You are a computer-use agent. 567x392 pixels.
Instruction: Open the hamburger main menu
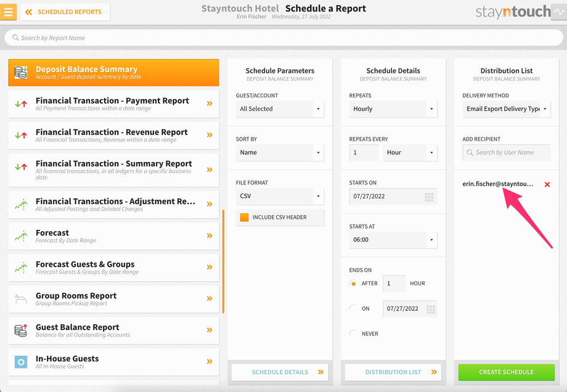coord(8,12)
